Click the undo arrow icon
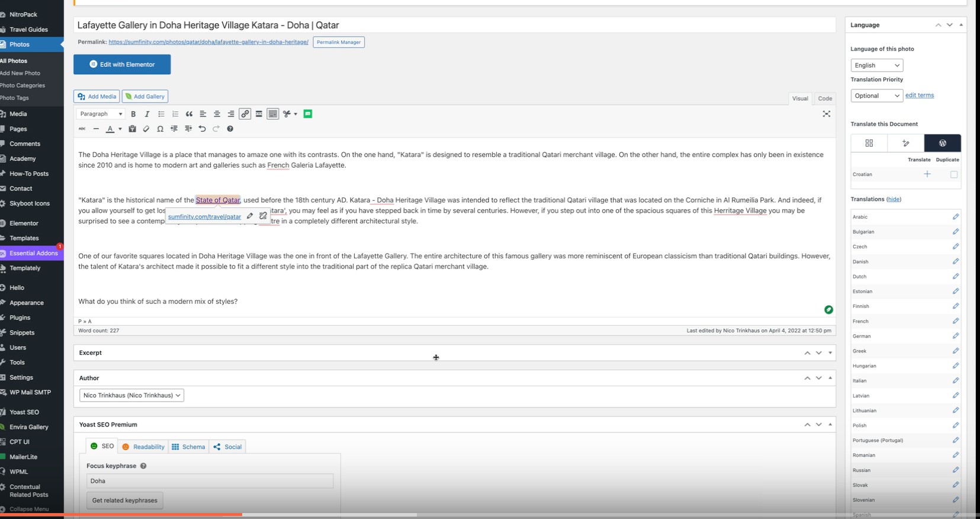 point(202,129)
